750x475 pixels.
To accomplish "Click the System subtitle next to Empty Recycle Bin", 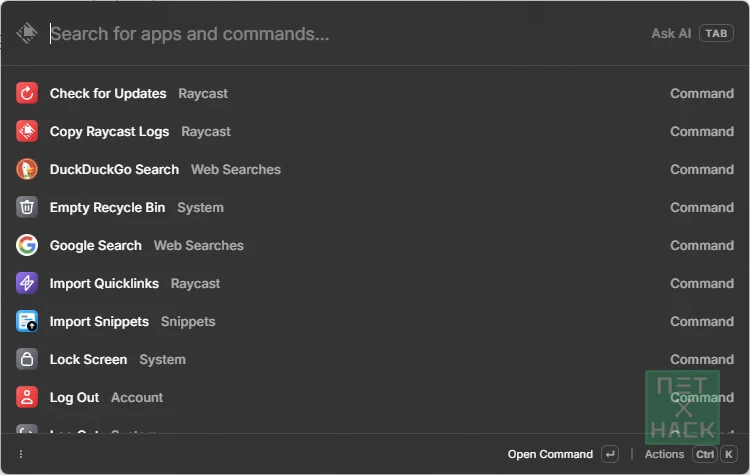I will [x=200, y=208].
